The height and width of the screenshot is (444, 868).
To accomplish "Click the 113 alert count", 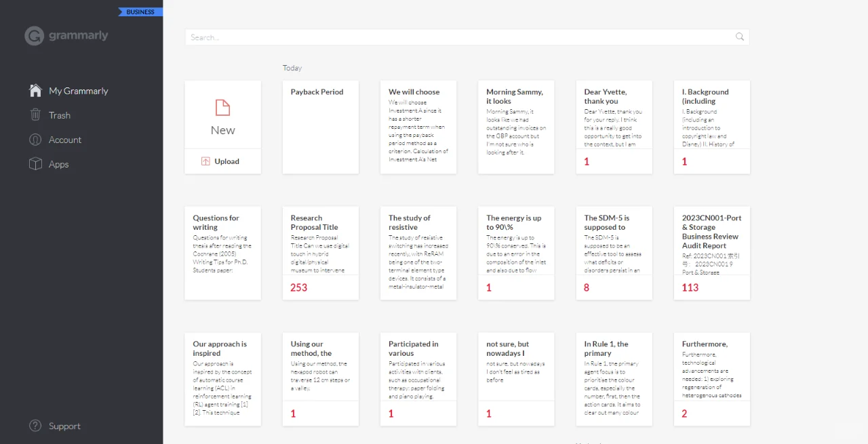I will coord(690,287).
